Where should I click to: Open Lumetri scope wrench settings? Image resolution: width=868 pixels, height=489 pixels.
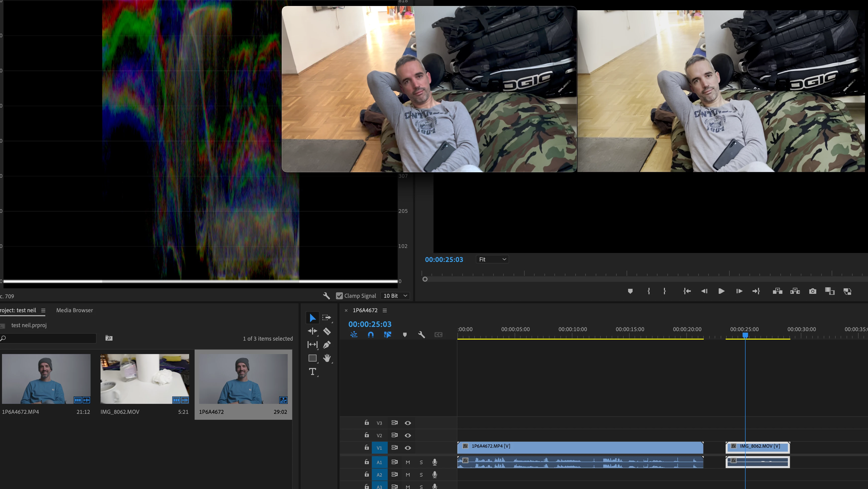click(x=326, y=296)
